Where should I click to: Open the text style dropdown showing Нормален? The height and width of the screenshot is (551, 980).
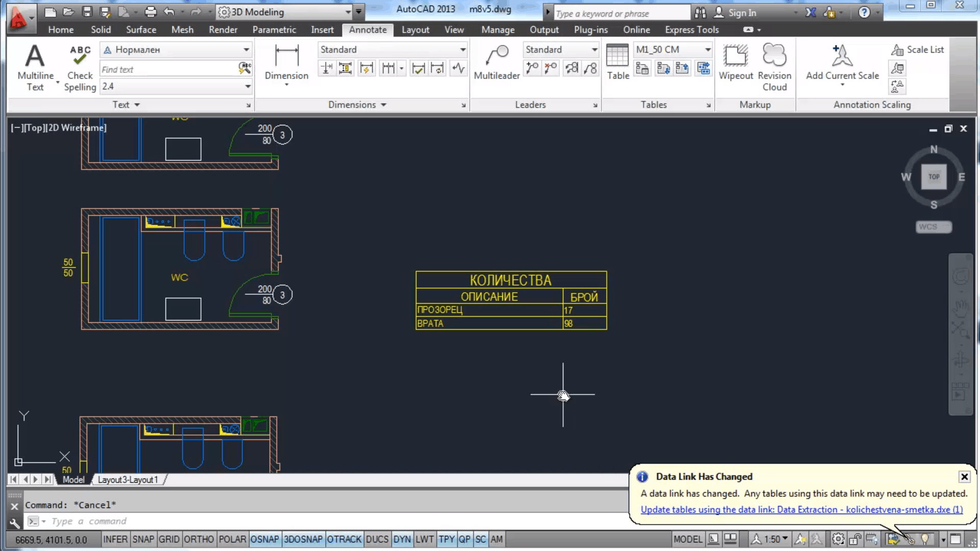click(x=176, y=49)
